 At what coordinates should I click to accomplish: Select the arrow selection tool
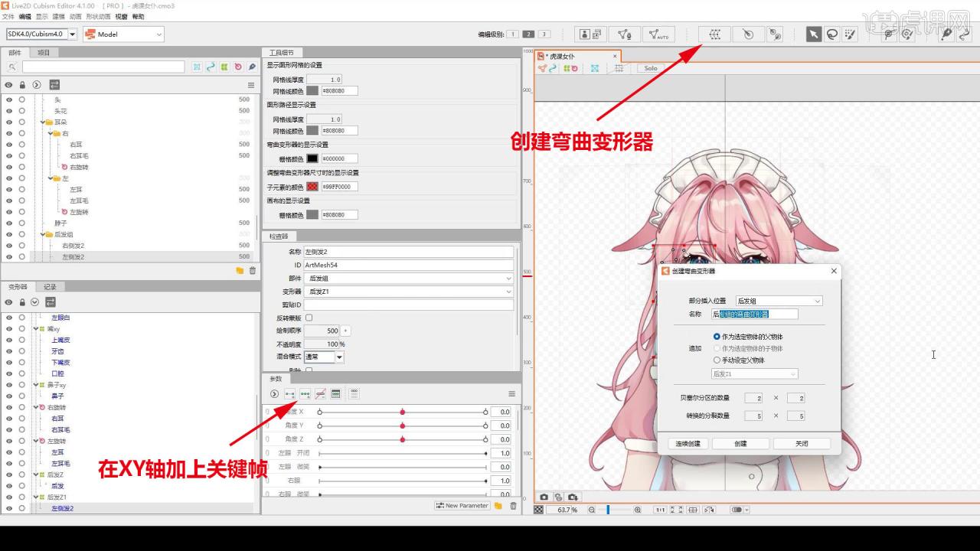[814, 34]
